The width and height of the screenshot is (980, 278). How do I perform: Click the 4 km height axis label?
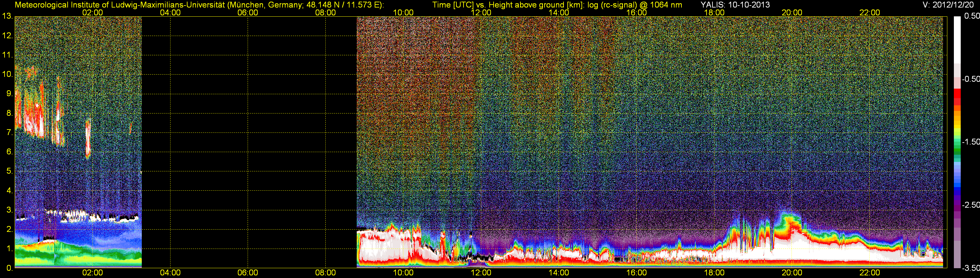click(9, 190)
